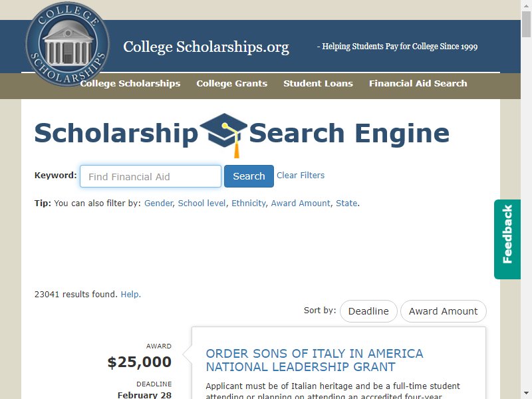Sort results by Award Amount button
The height and width of the screenshot is (399, 532).
point(443,311)
